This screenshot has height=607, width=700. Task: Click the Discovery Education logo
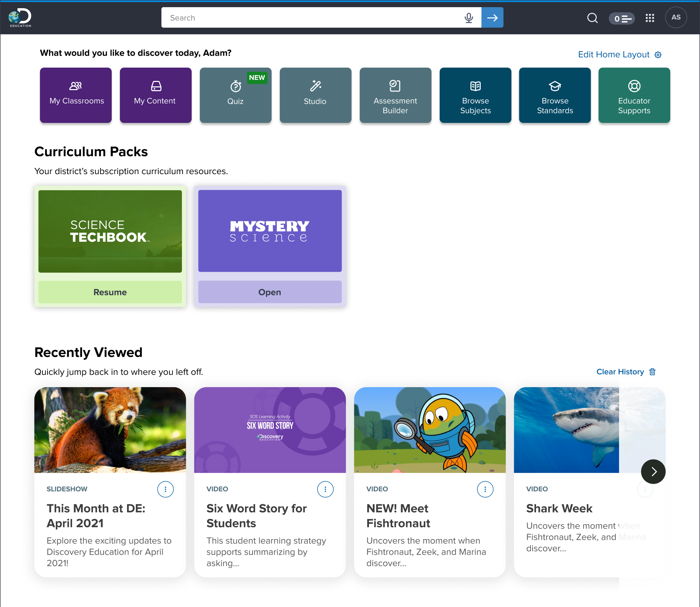click(20, 18)
